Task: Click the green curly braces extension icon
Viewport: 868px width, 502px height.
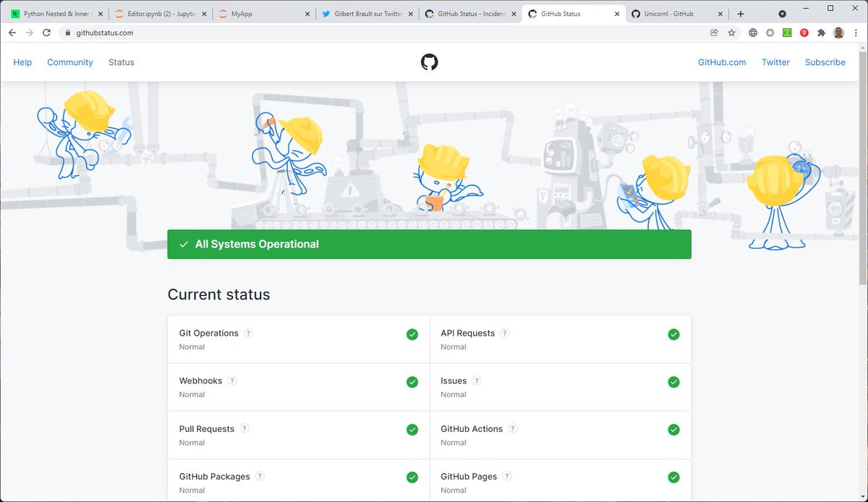Action: coord(787,33)
